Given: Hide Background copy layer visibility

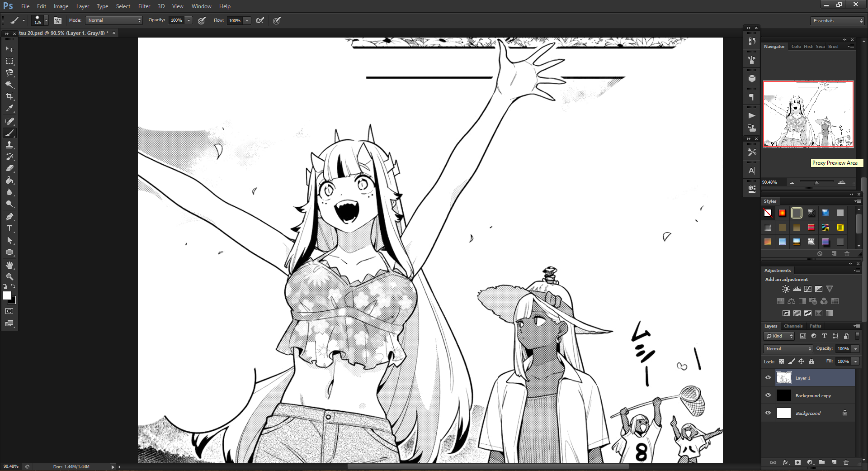Looking at the screenshot, I should click(768, 395).
